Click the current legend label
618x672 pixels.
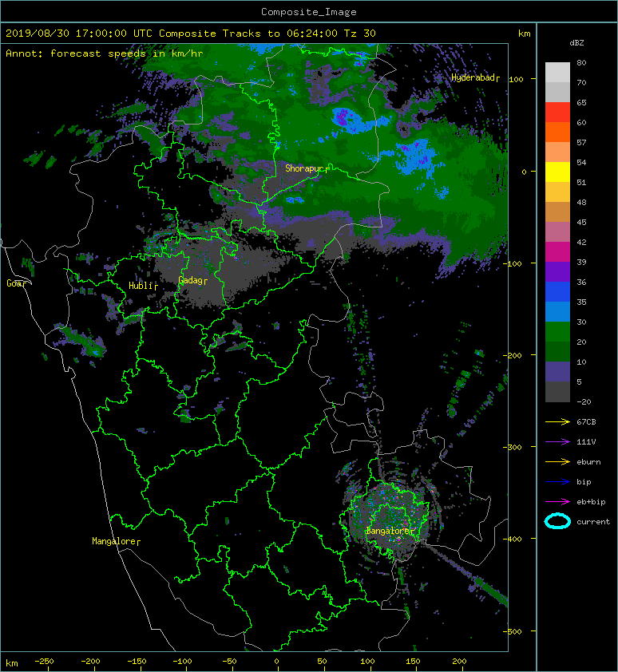[593, 522]
